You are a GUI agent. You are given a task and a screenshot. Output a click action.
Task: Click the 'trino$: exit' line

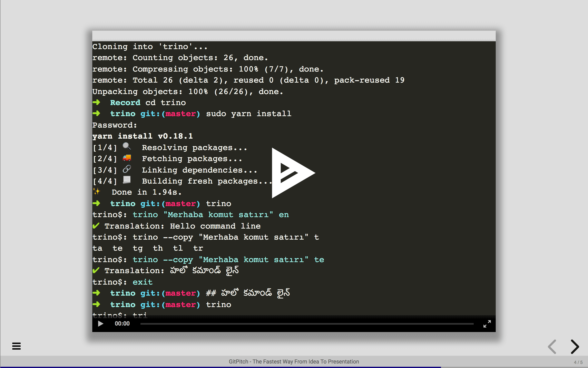point(122,282)
